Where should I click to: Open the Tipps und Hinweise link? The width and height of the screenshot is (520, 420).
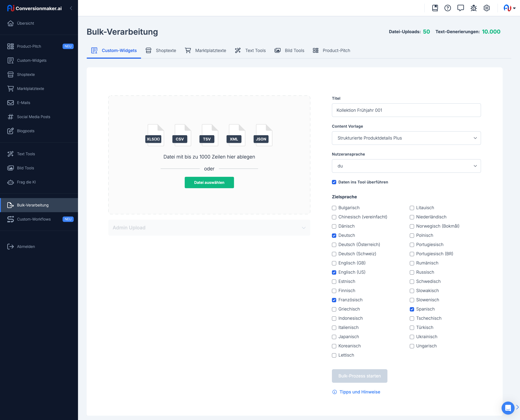[360, 392]
